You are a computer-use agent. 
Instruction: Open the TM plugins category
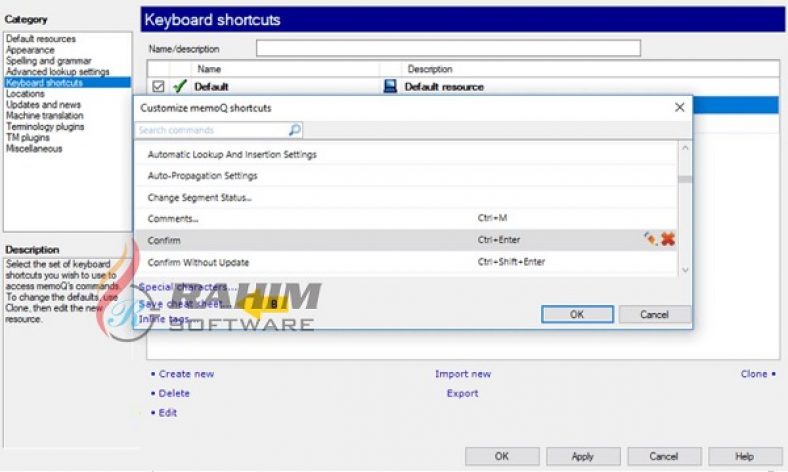pos(28,138)
